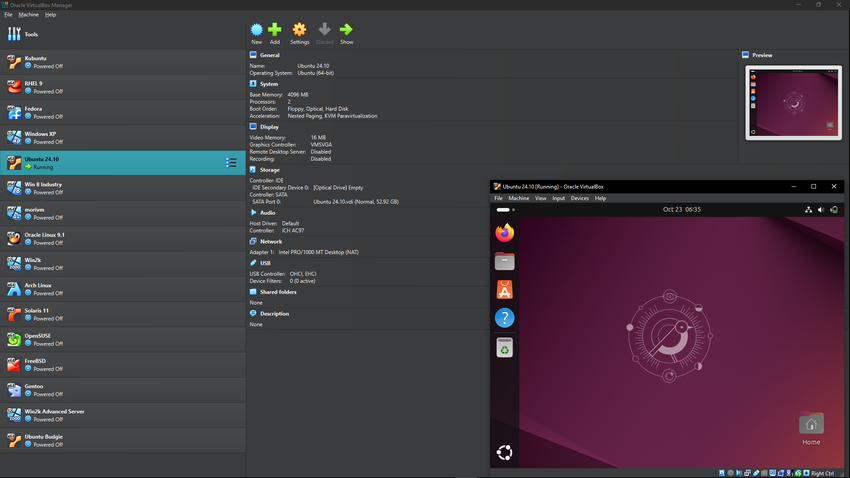Screen dimensions: 850x478
Task: Click the guest network status icon in the top bar
Action: [x=808, y=210]
